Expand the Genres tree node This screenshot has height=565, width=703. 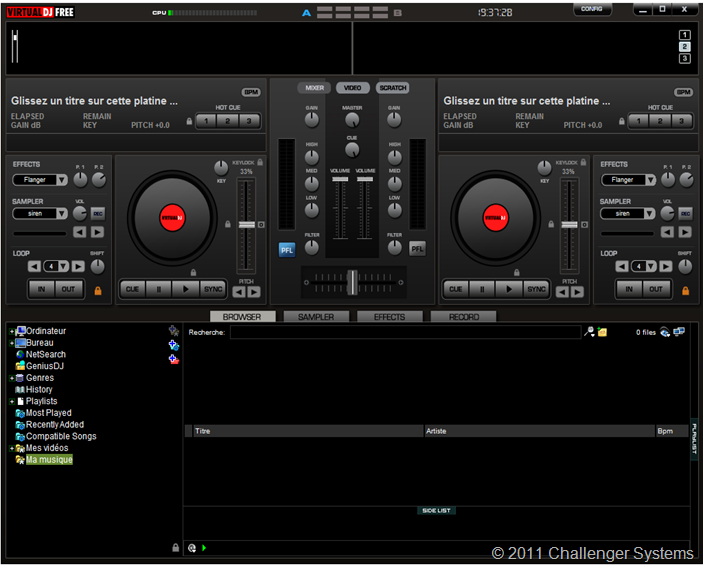pos(12,378)
